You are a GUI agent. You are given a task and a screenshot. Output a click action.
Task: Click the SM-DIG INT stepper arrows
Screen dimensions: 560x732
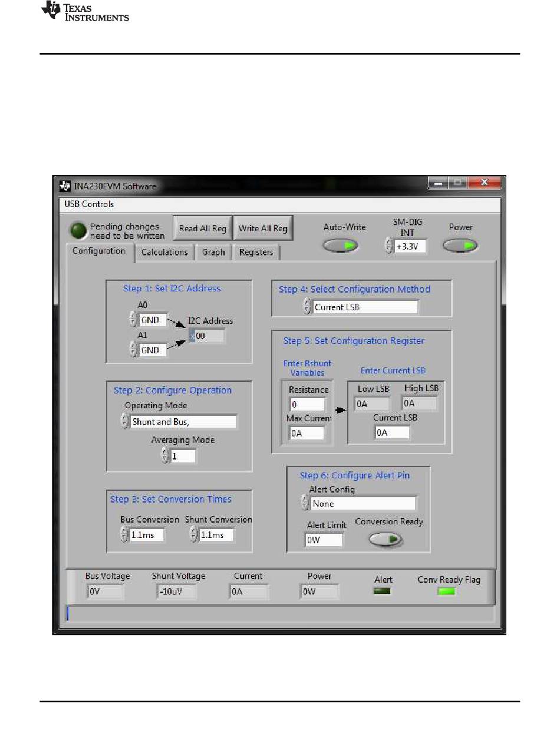tap(389, 246)
